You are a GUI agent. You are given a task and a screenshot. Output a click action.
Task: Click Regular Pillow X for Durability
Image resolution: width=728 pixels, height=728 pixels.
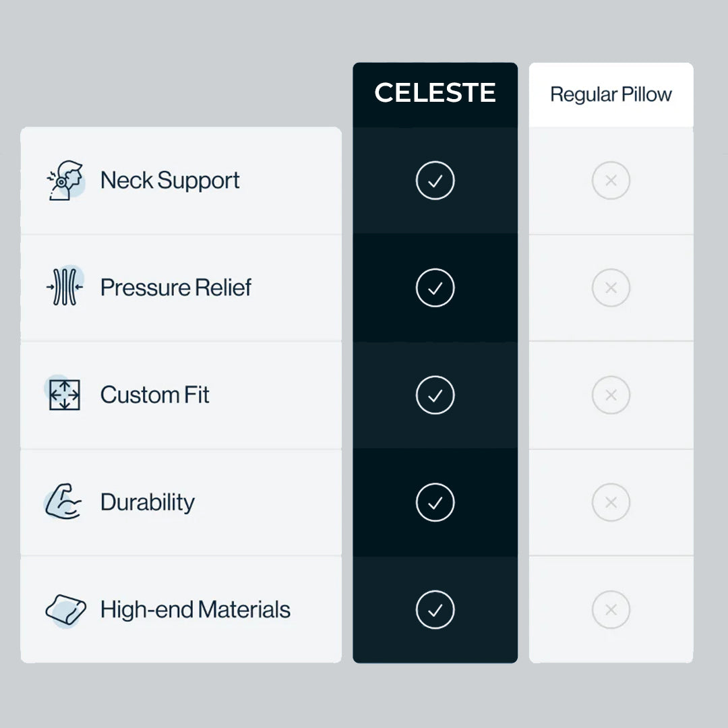(x=611, y=502)
